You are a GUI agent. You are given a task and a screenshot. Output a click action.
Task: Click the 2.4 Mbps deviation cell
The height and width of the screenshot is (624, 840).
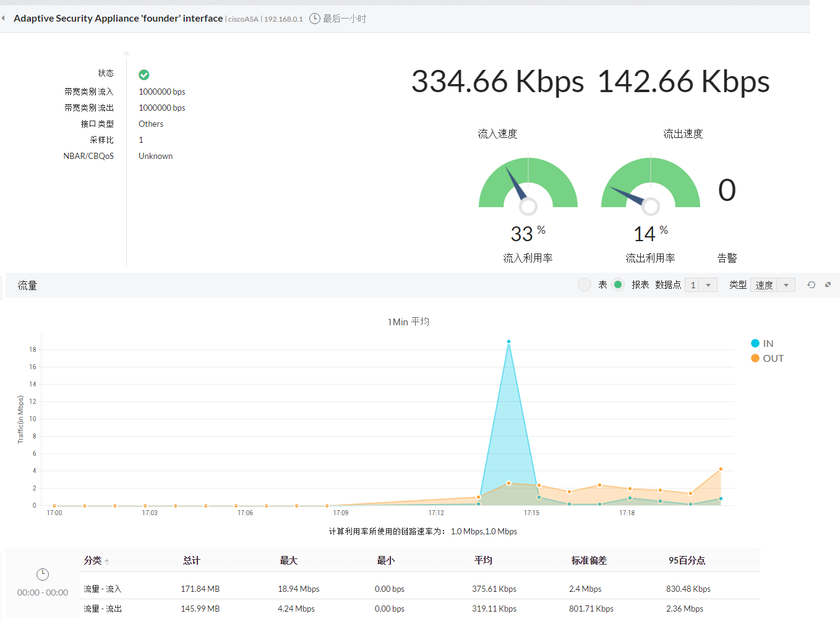[585, 589]
